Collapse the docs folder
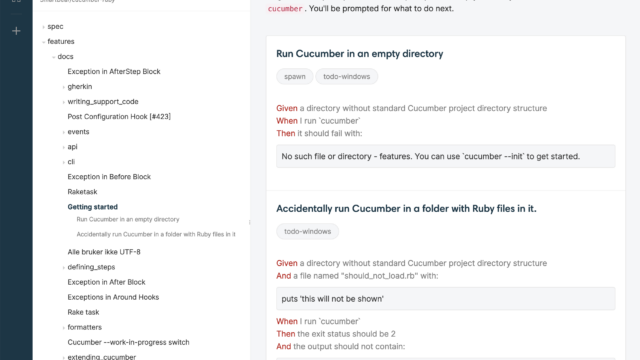The image size is (640, 360). pyautogui.click(x=53, y=57)
